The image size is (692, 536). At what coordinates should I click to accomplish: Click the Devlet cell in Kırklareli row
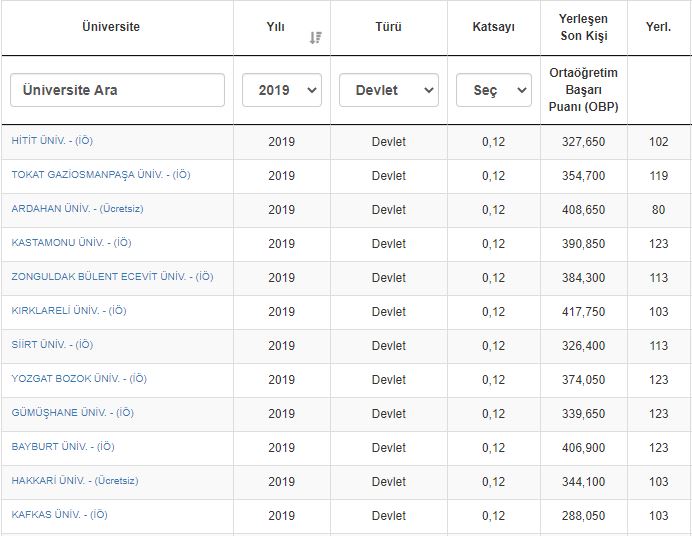388,311
